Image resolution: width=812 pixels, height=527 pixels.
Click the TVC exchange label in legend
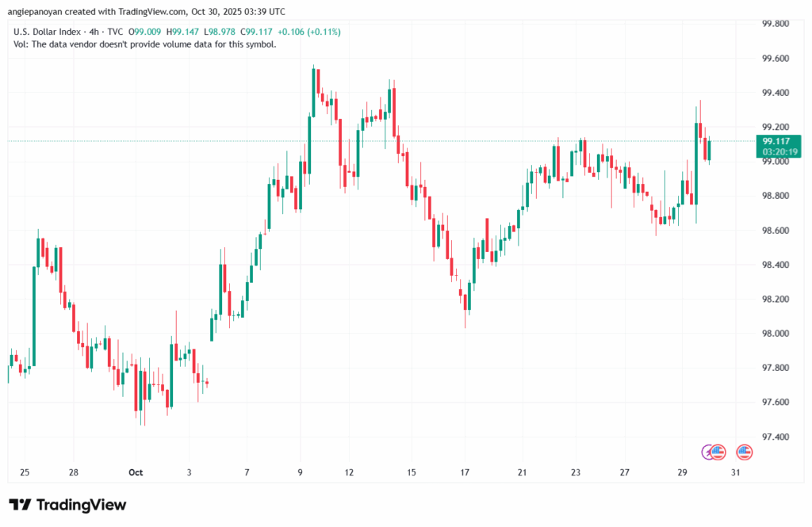tap(115, 32)
